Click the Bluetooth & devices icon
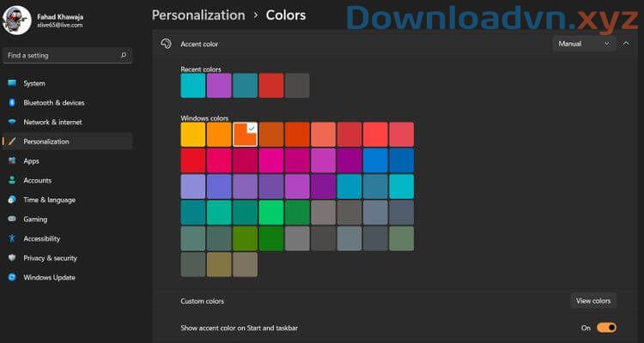Viewport: 644px width, 343px height. 12,103
